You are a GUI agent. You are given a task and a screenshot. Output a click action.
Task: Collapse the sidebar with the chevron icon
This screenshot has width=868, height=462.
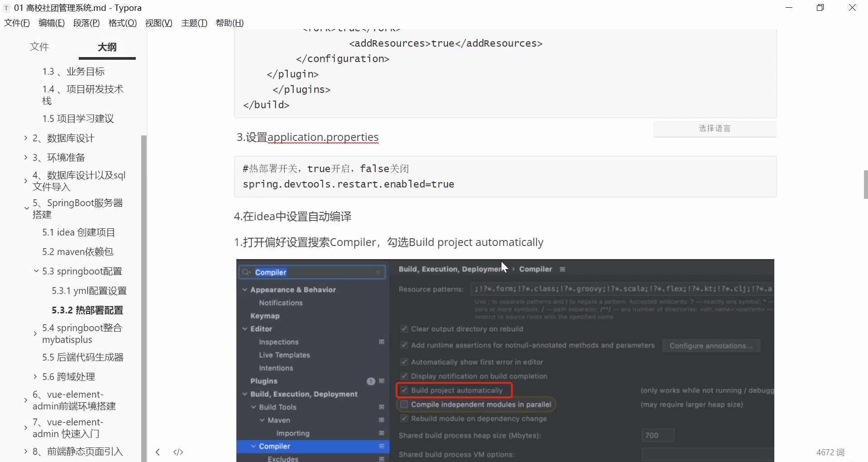point(157,452)
